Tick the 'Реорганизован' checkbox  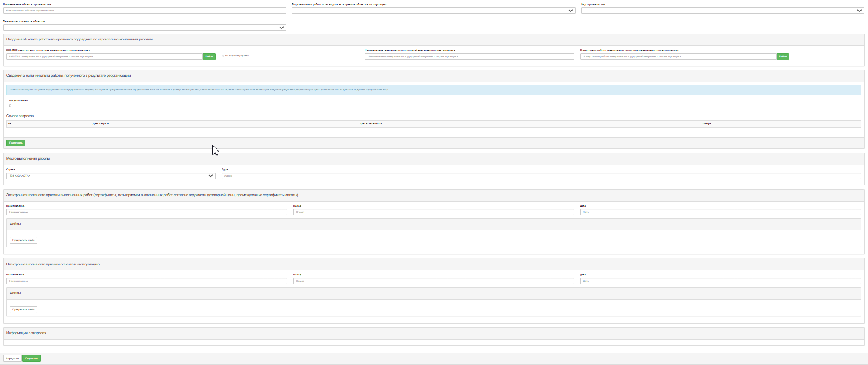click(x=10, y=106)
